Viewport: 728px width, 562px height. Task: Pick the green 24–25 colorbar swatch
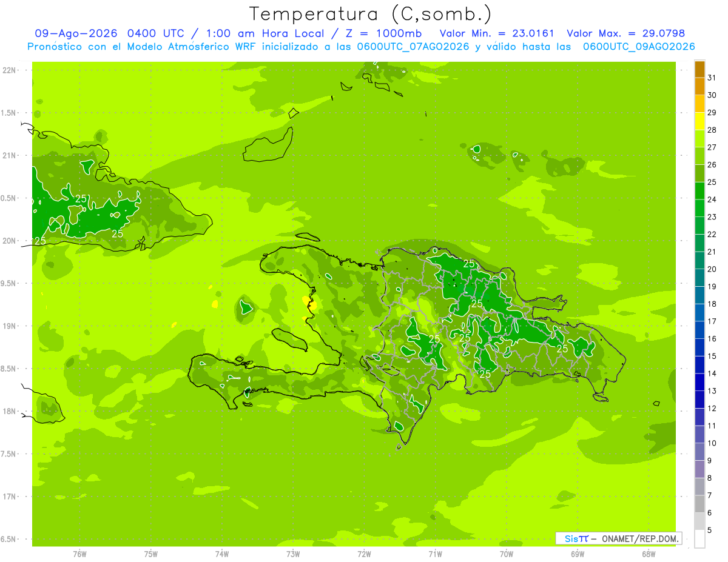tap(699, 191)
